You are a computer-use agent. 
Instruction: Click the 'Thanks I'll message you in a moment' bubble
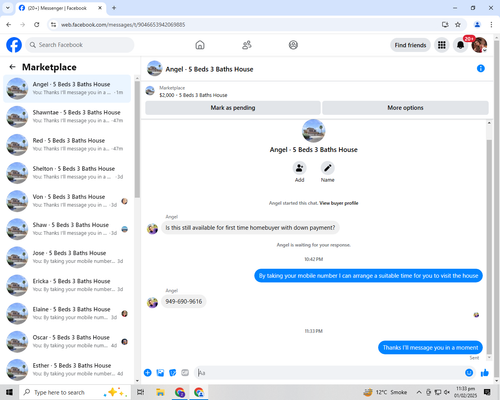pos(430,347)
